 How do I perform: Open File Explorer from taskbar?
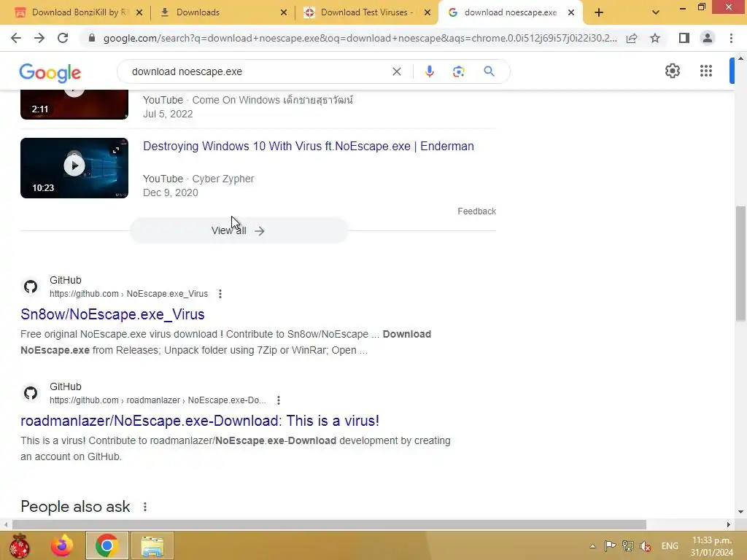(152, 545)
